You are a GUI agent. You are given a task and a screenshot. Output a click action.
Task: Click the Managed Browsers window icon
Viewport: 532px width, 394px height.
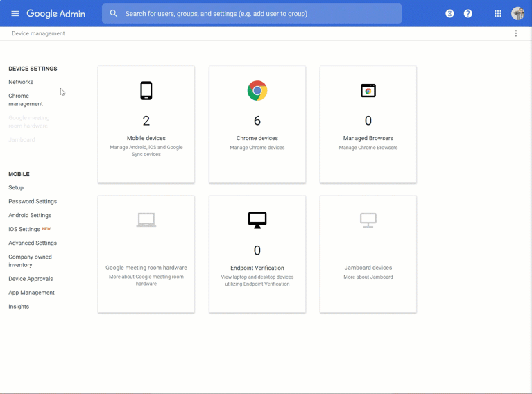368,91
